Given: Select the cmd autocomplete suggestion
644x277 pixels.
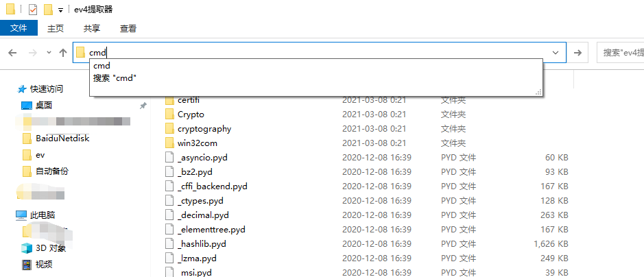Looking at the screenshot, I should (x=102, y=66).
